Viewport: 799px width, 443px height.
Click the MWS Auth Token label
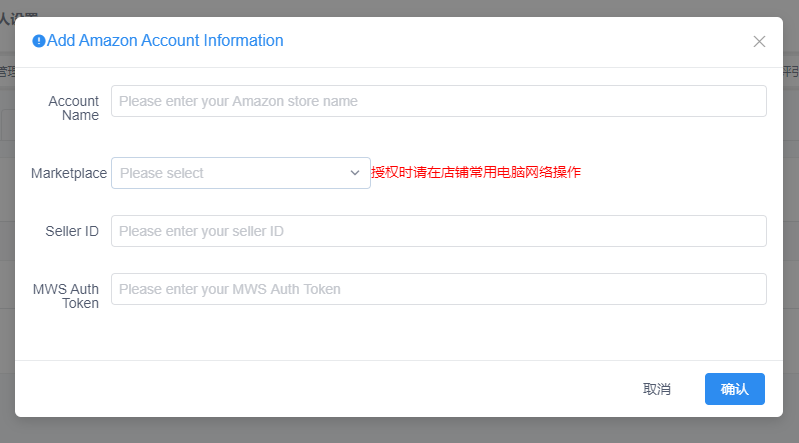coord(66,296)
